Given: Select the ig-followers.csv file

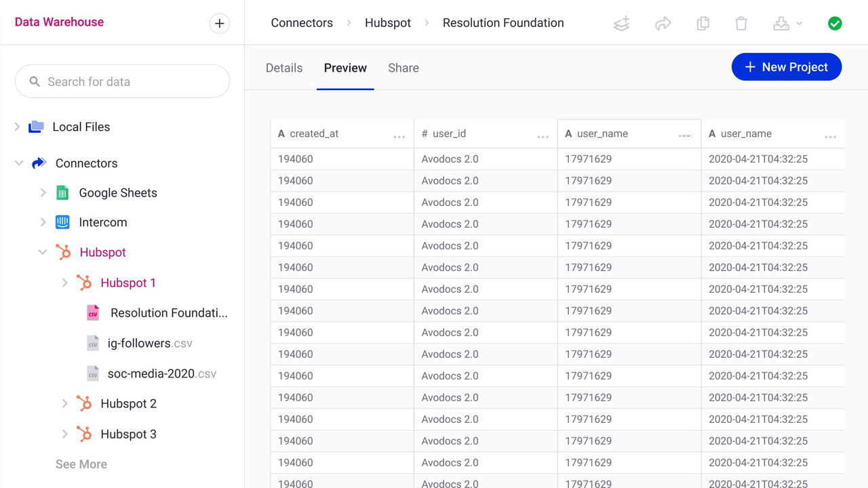Looking at the screenshot, I should (149, 344).
